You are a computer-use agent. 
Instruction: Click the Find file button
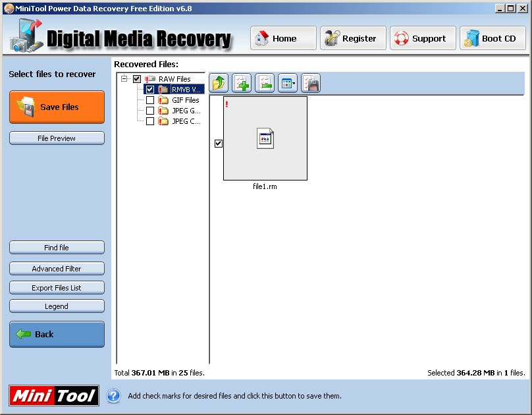[57, 248]
